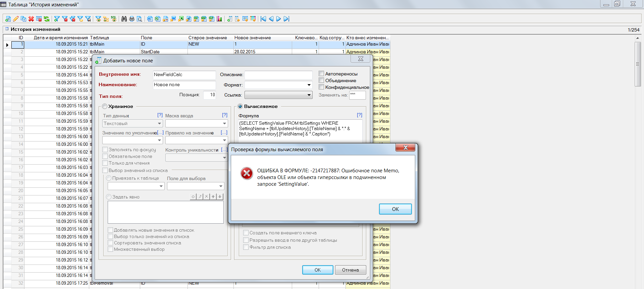The image size is (644, 289).
Task: Tick the Объединение checkbox
Action: tap(321, 80)
